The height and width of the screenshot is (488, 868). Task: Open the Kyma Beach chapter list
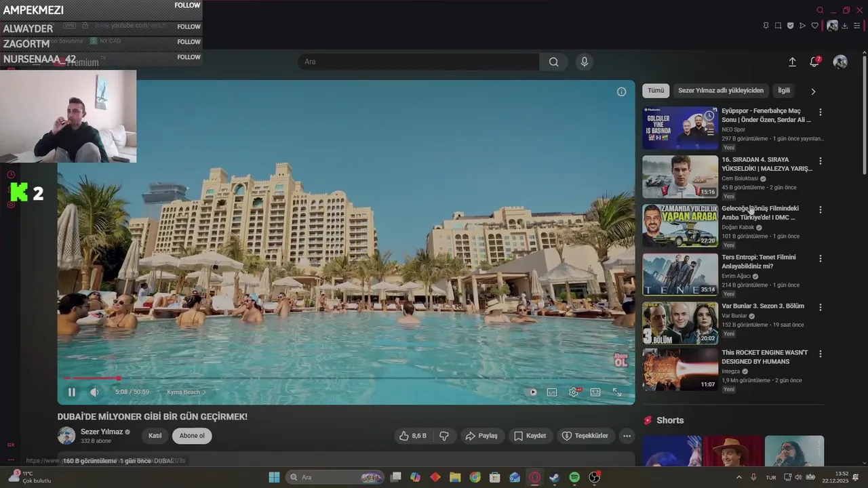(x=186, y=392)
